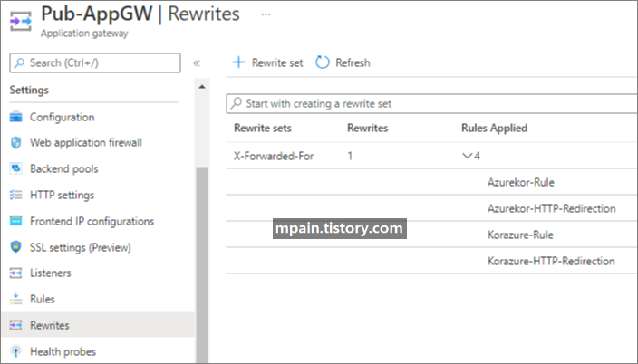
Task: Click the 'Start with creating a rewrite set' filter box
Action: 431,104
